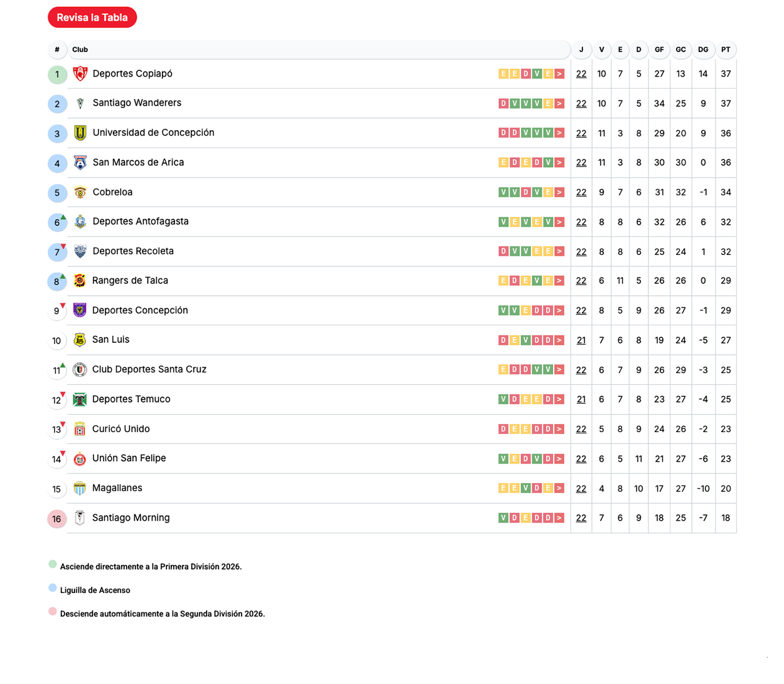Click matches played 21 link for Deportes Temuco
784x684 pixels.
tap(581, 399)
